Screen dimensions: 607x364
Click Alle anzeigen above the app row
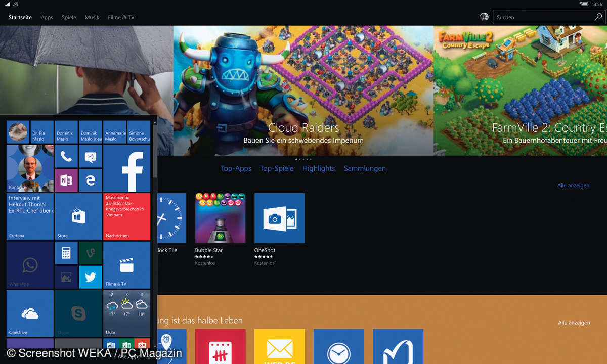pos(574,186)
